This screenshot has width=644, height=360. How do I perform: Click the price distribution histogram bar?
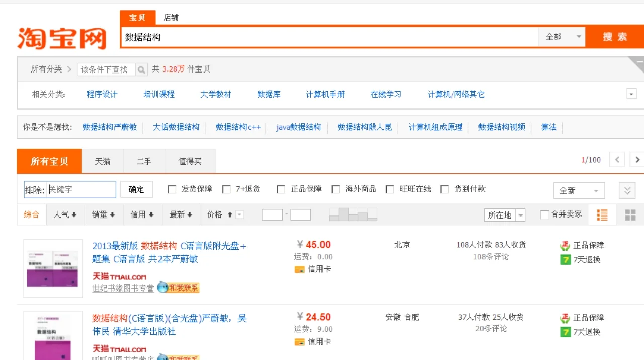pos(353,214)
